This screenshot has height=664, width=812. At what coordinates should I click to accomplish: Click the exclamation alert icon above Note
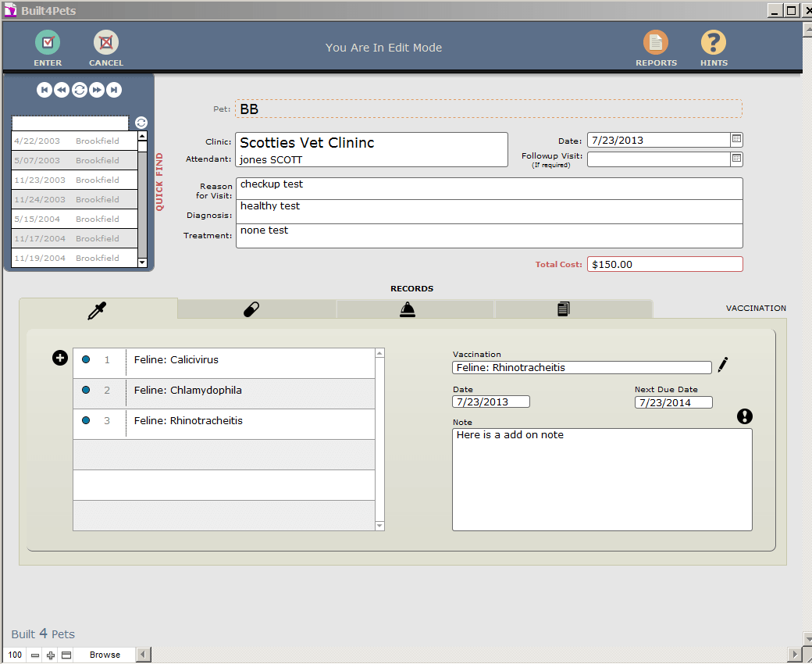tap(745, 416)
